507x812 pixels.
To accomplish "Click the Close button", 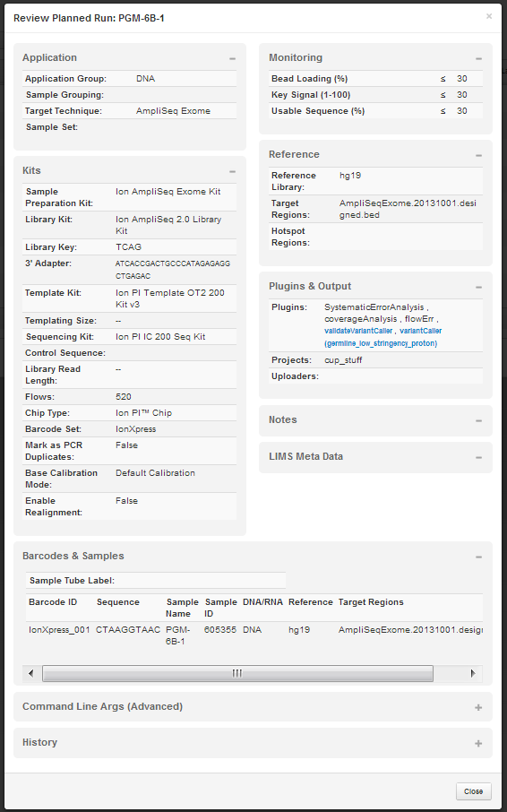I will [x=473, y=791].
